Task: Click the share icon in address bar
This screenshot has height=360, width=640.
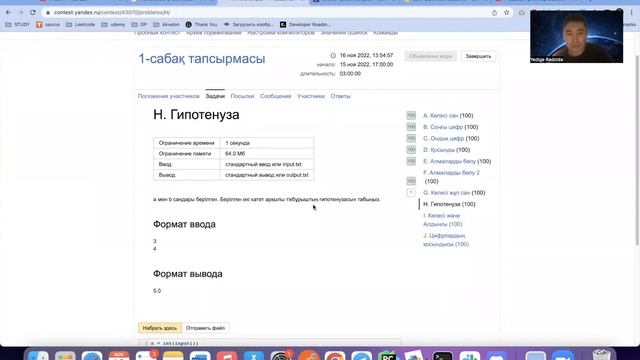Action: point(494,13)
